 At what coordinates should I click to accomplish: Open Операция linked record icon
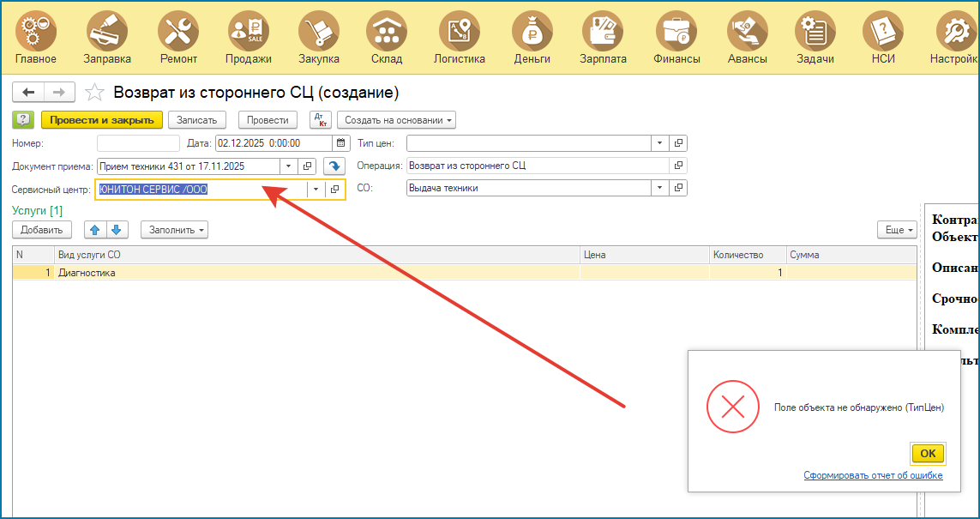(x=677, y=166)
